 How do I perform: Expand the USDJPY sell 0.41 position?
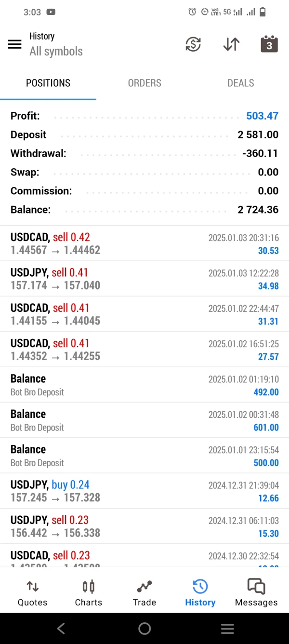tap(144, 279)
